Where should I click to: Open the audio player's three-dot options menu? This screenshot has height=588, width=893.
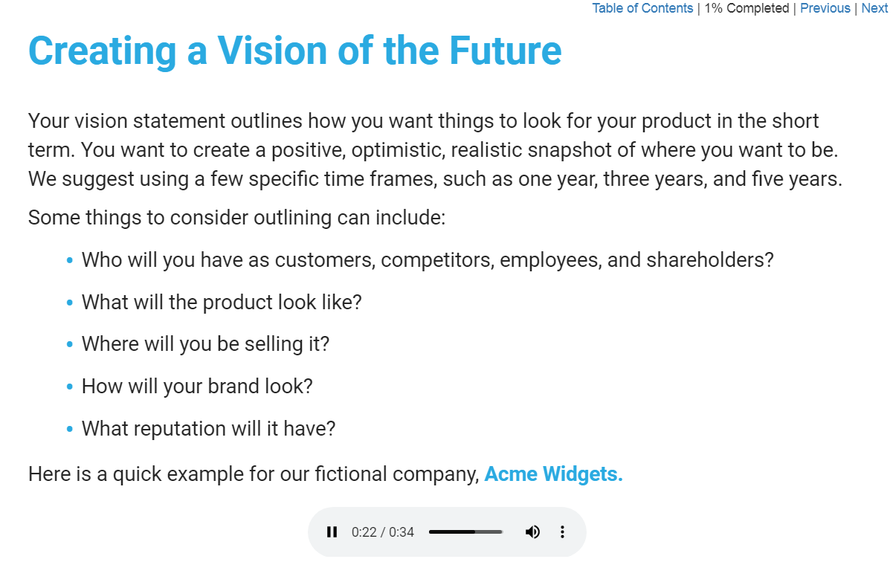562,532
